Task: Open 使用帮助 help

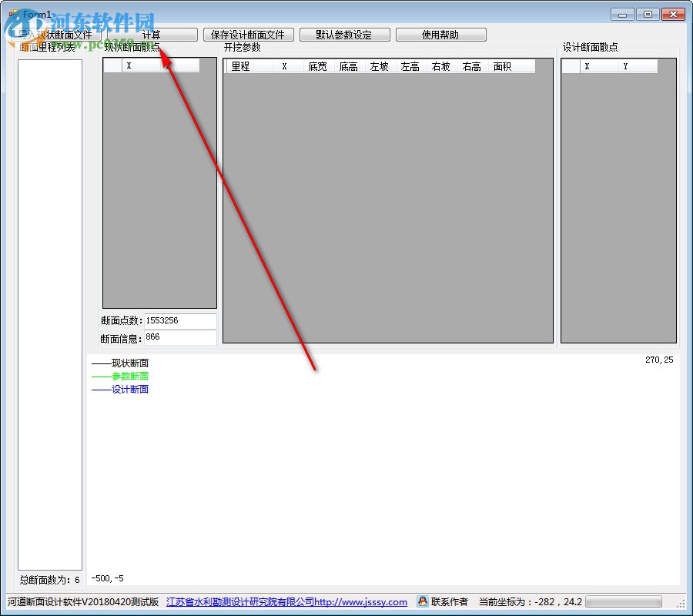Action: pyautogui.click(x=441, y=35)
